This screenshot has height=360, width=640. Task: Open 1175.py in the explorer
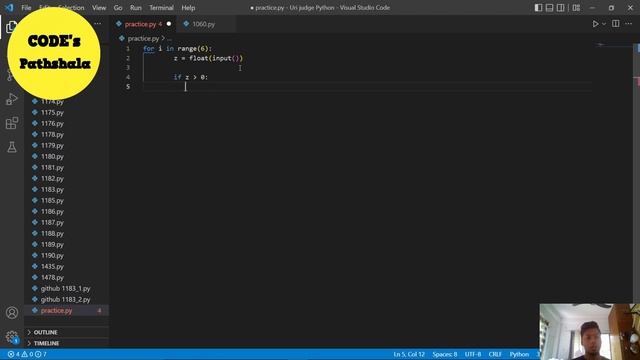pyautogui.click(x=52, y=112)
